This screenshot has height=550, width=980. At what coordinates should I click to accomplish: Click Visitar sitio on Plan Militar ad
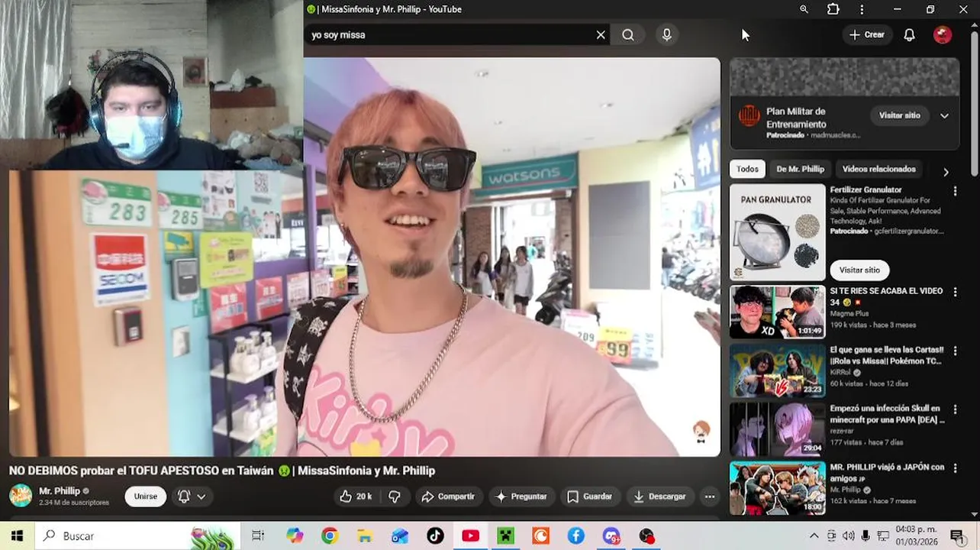point(899,115)
